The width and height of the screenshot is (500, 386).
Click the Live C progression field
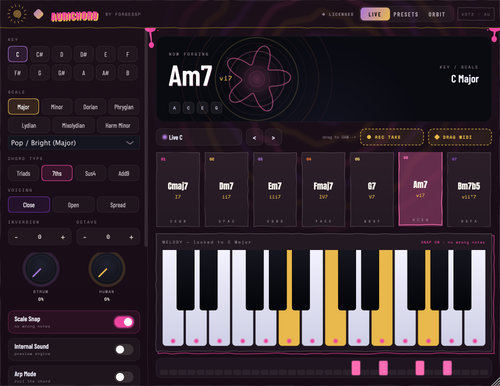[x=199, y=137]
